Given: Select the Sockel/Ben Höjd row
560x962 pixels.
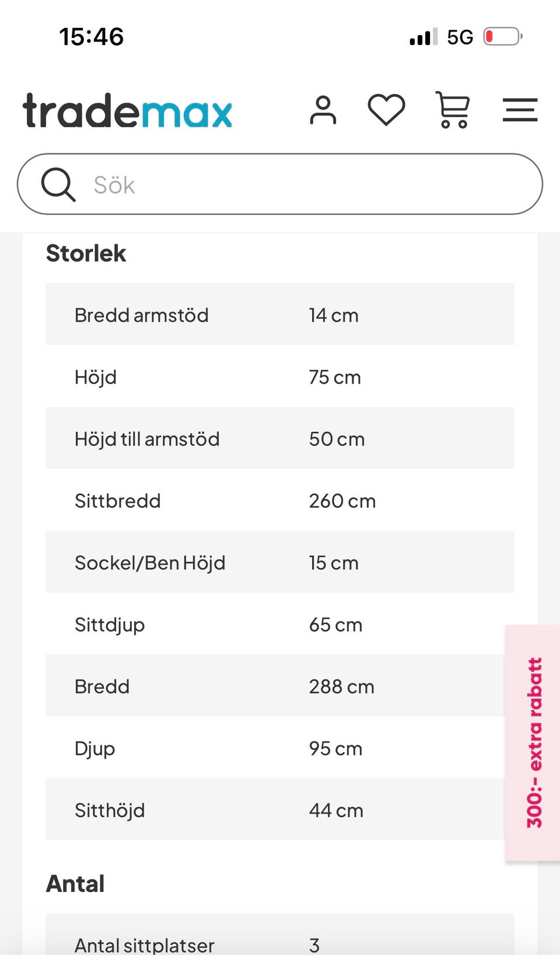Looking at the screenshot, I should [x=280, y=562].
